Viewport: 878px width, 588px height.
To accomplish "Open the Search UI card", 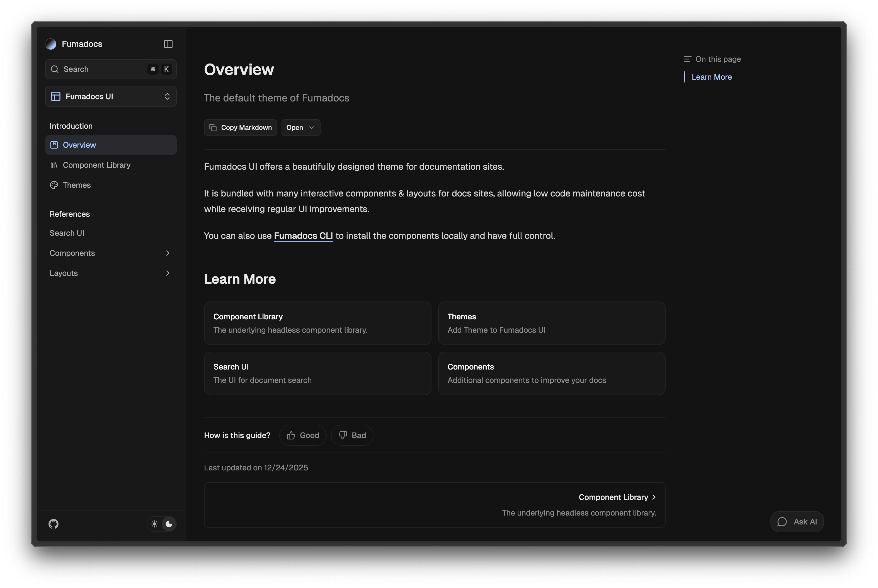I will click(317, 373).
